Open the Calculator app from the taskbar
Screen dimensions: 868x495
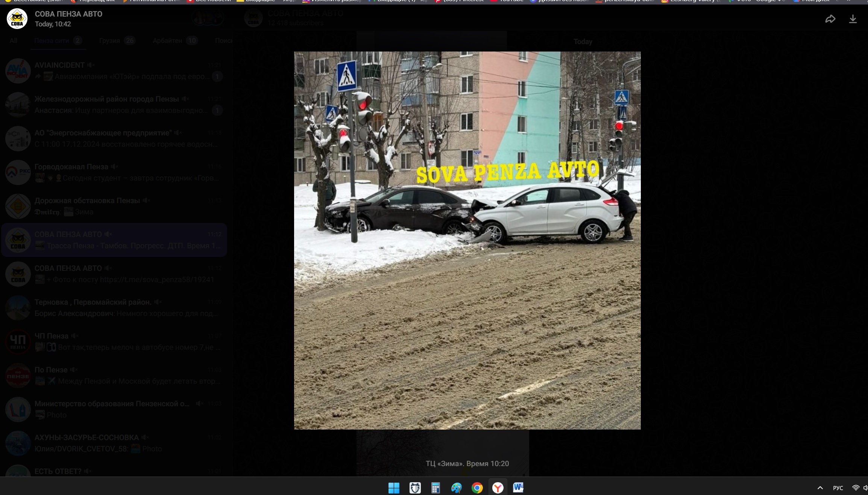(x=436, y=488)
